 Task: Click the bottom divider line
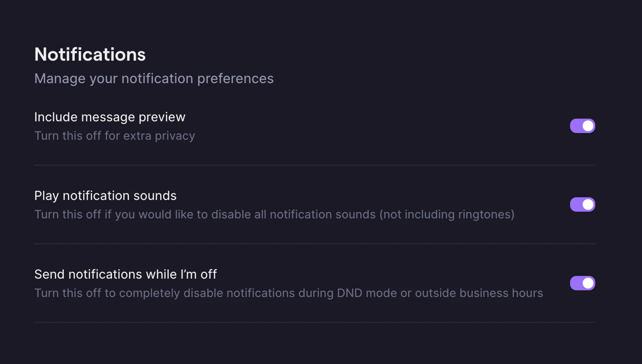[315, 322]
